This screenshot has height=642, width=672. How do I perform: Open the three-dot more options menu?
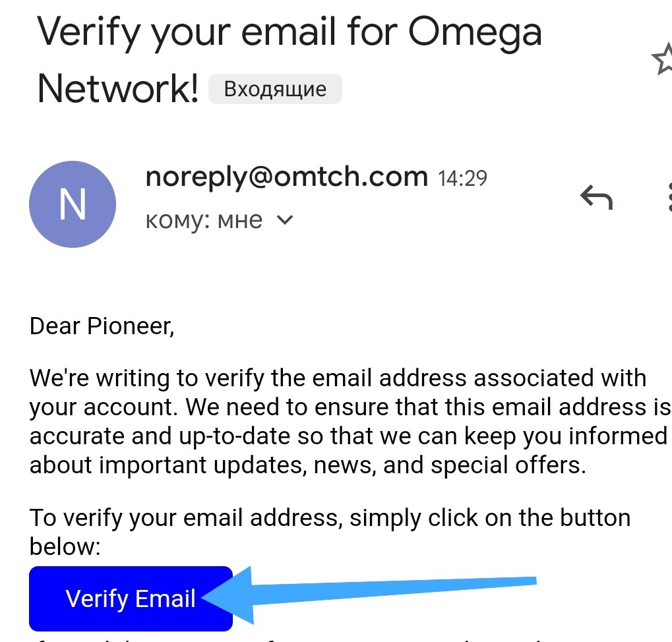tap(668, 197)
